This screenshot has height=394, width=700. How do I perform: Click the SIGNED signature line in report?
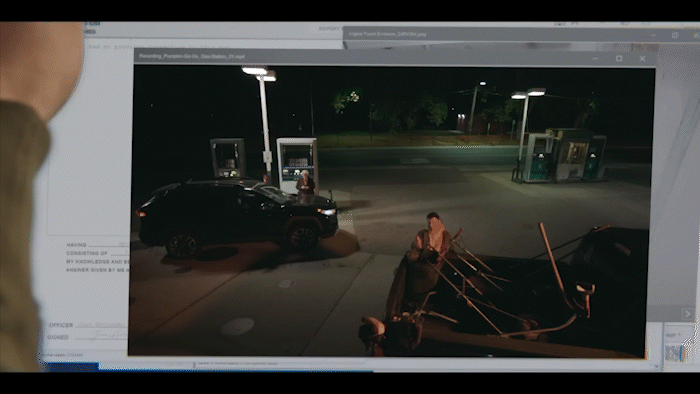100,337
